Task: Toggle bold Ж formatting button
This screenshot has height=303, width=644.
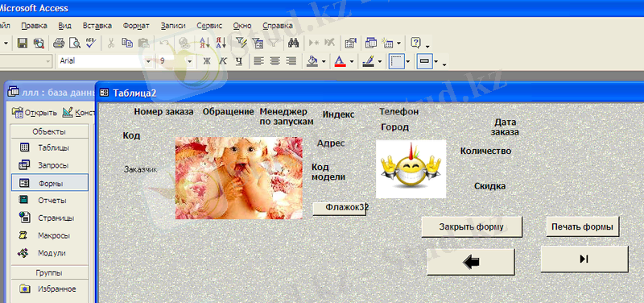Action: [x=207, y=62]
